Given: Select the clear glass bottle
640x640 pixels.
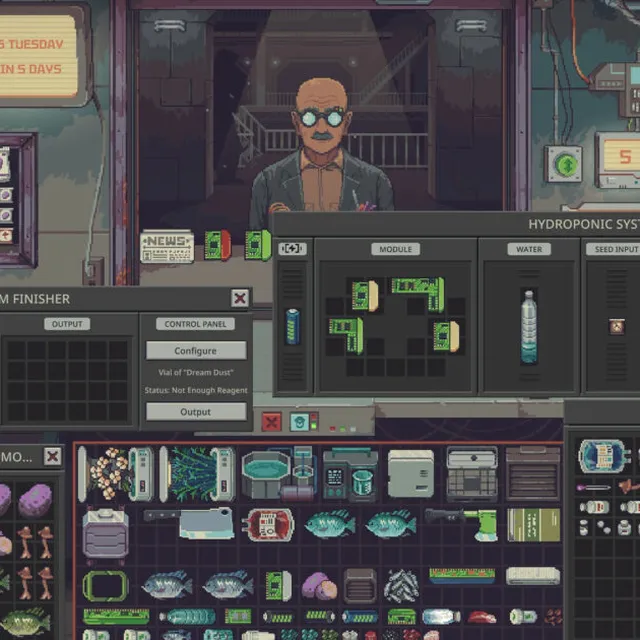Looking at the screenshot, I should [441, 616].
